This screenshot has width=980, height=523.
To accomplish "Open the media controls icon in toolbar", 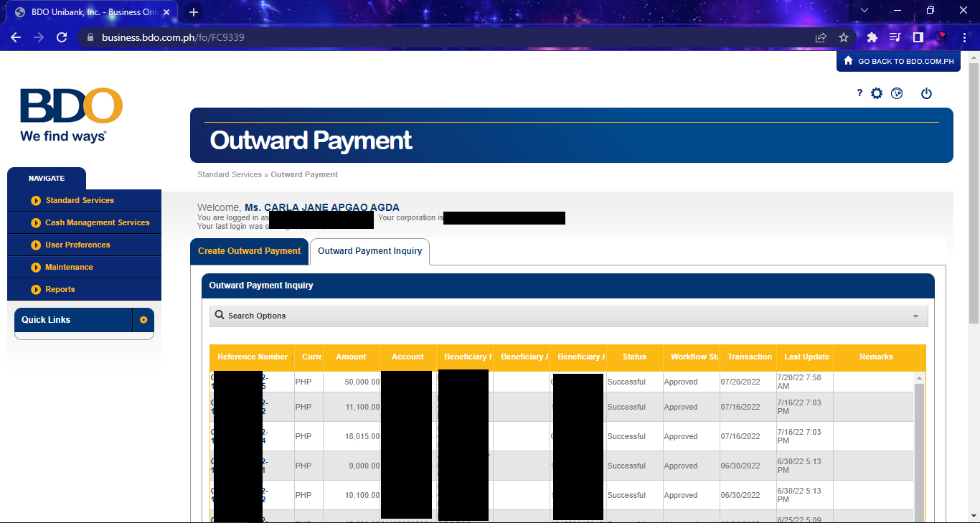I will point(895,37).
